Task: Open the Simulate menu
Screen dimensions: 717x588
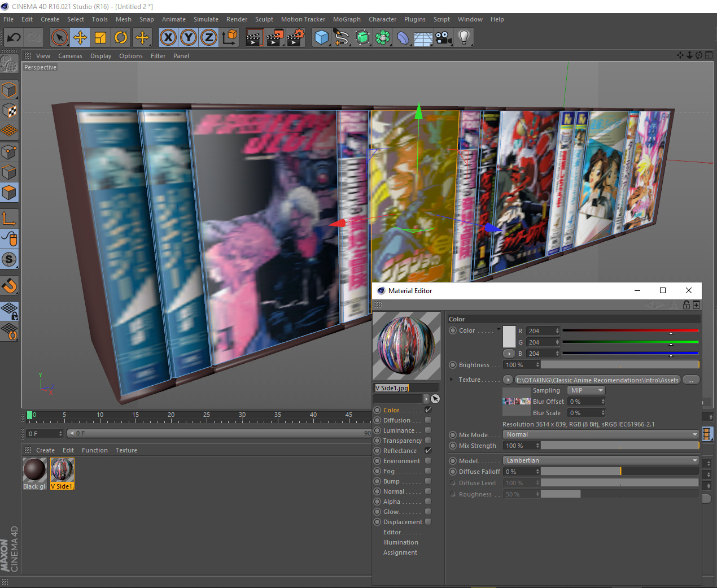Action: pos(206,19)
